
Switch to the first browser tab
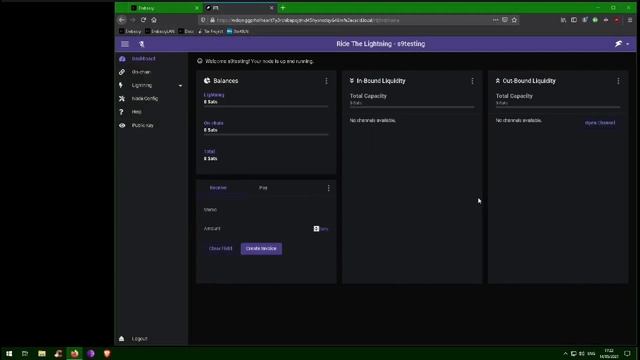(x=159, y=8)
